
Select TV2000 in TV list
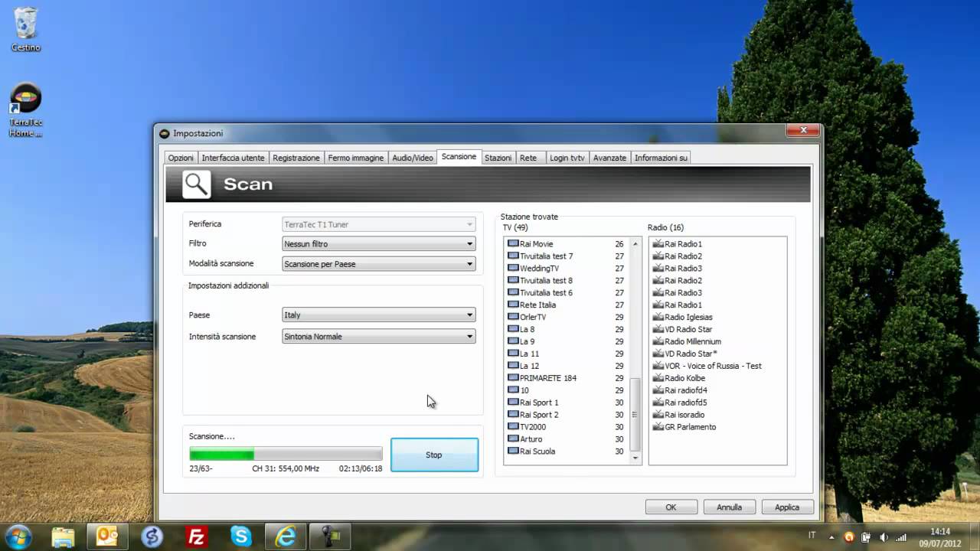(x=567, y=426)
